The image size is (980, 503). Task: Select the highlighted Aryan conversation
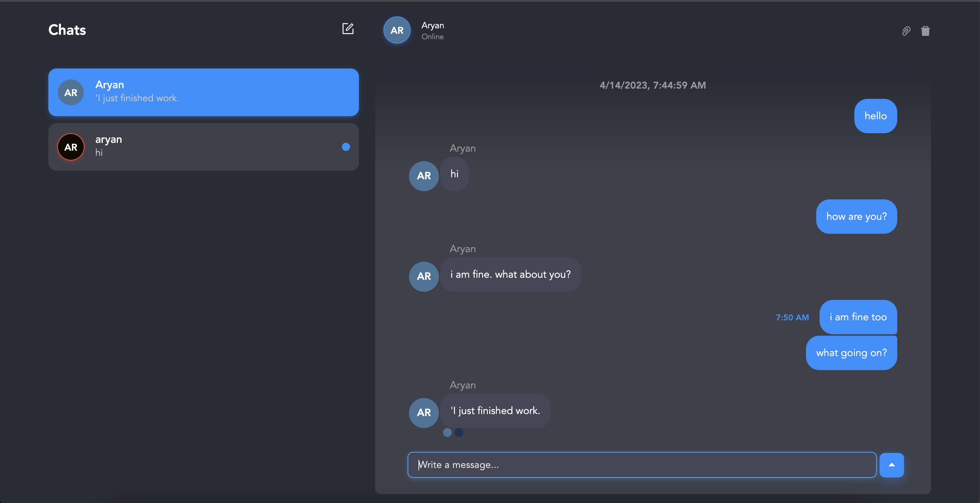(x=203, y=92)
